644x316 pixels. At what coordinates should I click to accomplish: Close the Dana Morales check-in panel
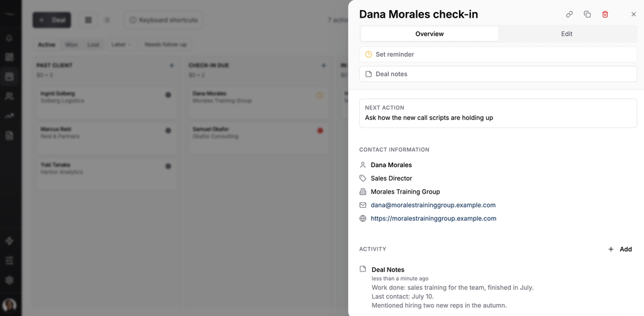coord(633,14)
